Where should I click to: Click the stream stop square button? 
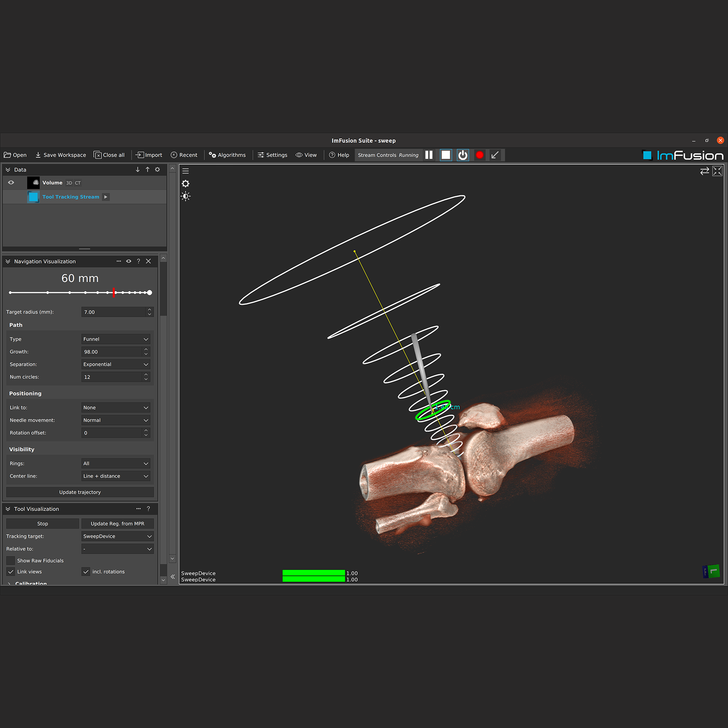click(445, 155)
